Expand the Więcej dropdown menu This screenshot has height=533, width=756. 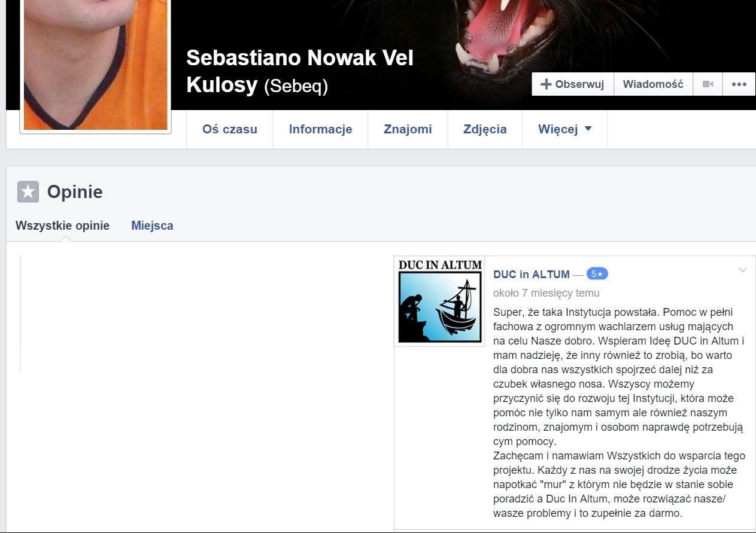[x=565, y=129]
